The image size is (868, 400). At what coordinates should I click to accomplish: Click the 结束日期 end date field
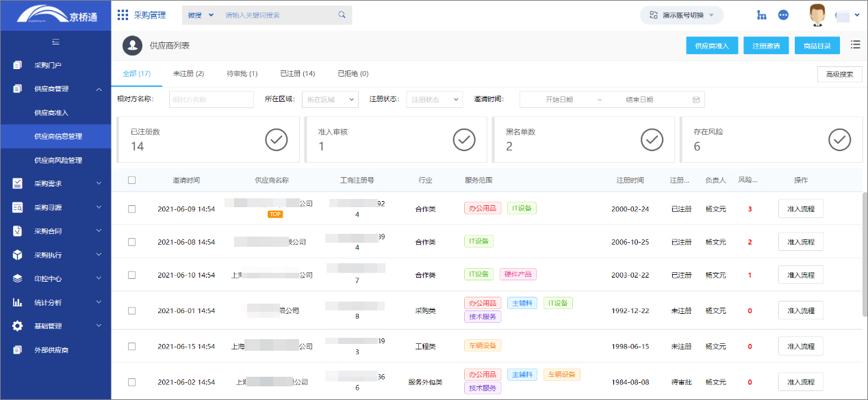639,100
